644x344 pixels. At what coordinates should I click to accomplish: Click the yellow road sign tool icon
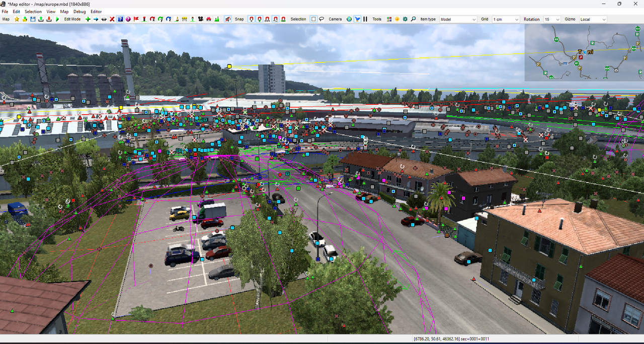(185, 19)
